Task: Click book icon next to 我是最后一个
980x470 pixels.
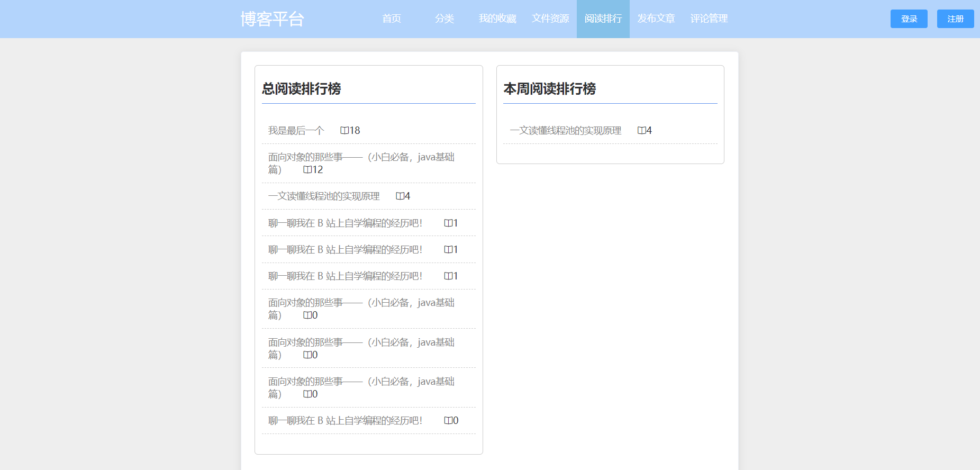Action: [344, 130]
